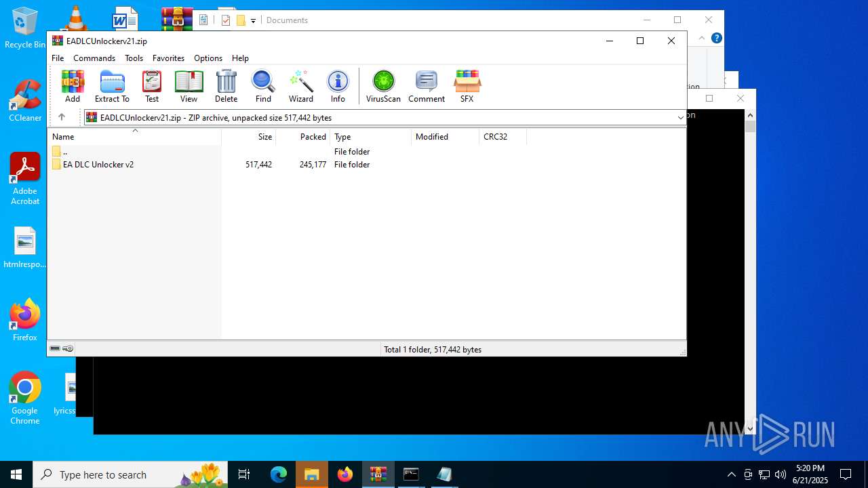Viewport: 868px width, 488px height.
Task: Expand the archive path dropdown
Action: click(x=681, y=117)
